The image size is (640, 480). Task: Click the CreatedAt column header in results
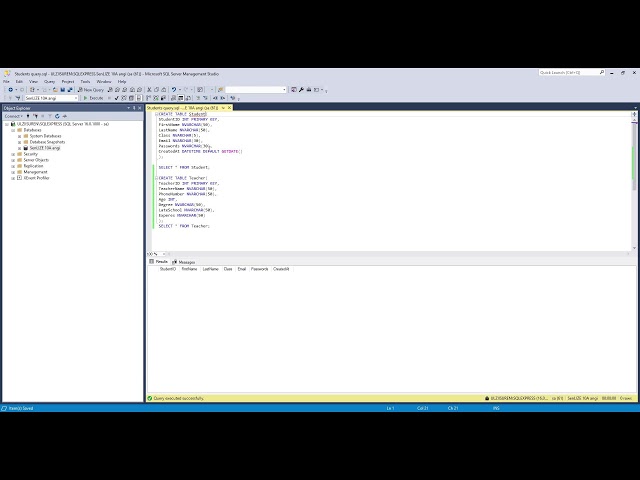pos(281,269)
